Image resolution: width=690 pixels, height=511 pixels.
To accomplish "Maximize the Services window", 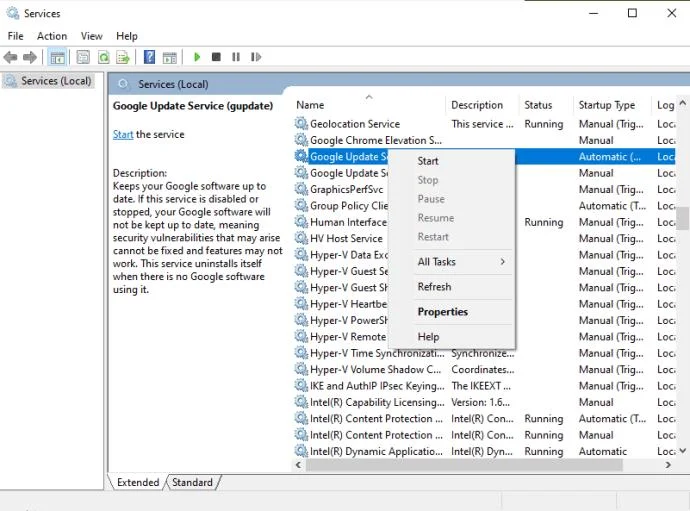I will pos(632,13).
